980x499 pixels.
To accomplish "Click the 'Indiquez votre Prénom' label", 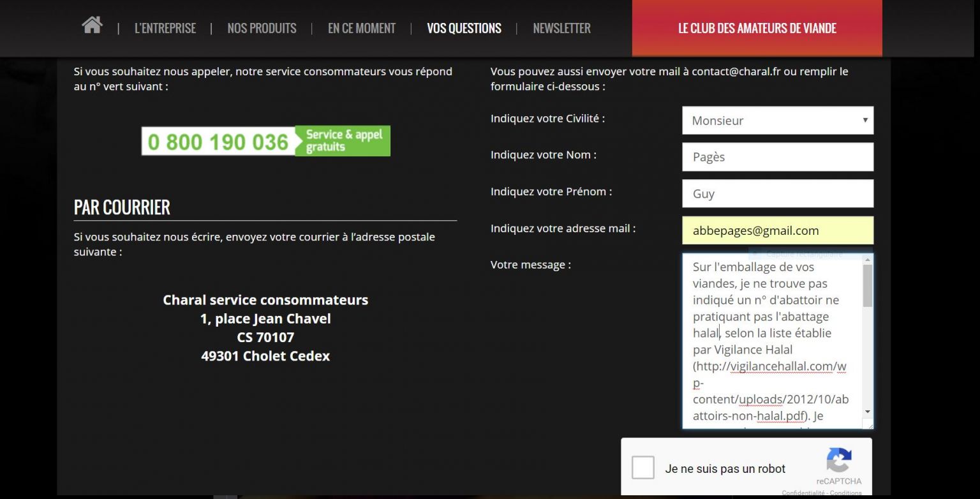I will [x=551, y=191].
